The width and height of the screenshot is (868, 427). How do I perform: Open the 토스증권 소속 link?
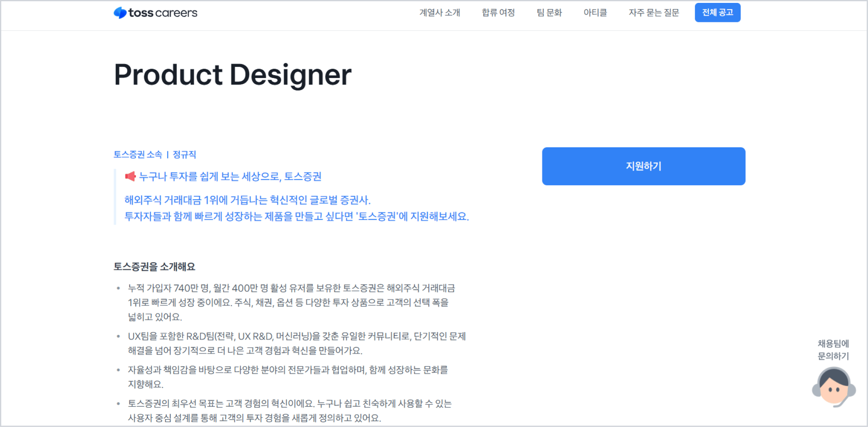(138, 154)
